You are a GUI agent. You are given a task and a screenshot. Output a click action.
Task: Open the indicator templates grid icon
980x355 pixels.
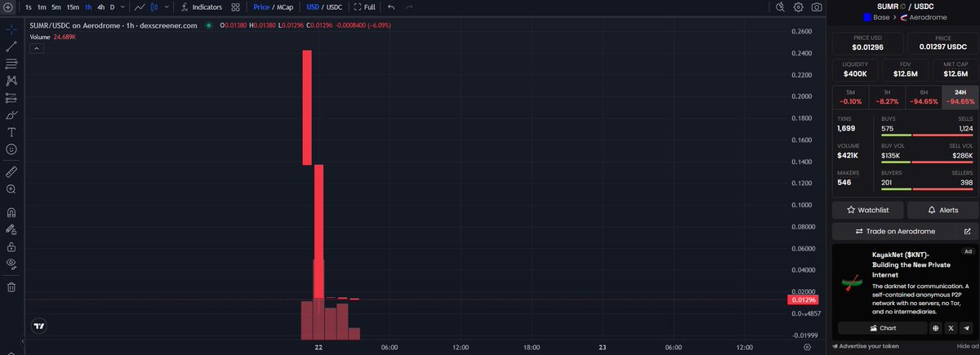click(235, 7)
